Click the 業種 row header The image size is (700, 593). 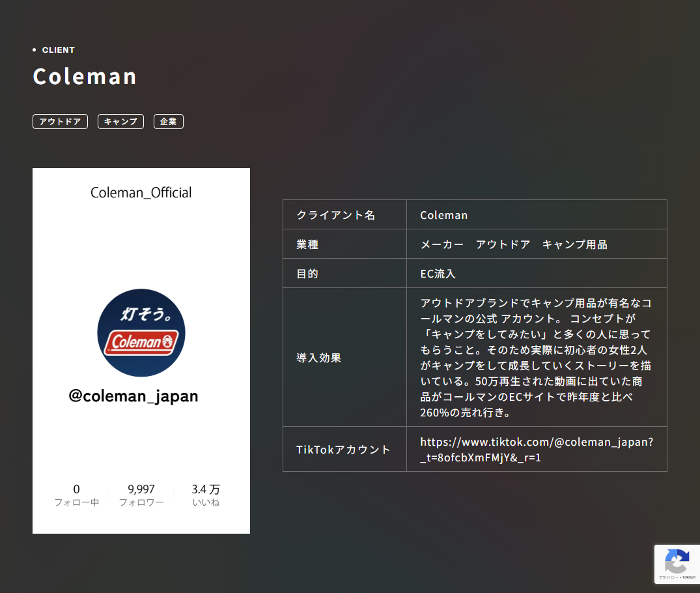[x=307, y=244]
